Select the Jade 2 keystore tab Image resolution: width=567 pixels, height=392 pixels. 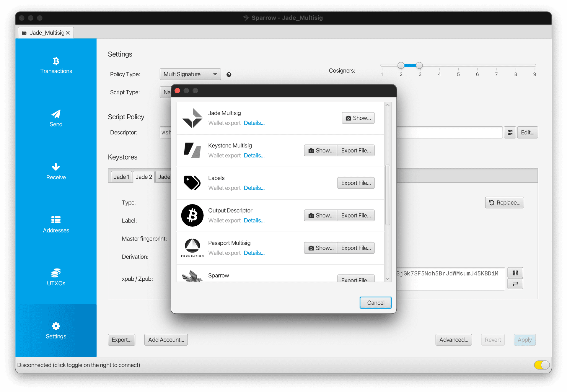(x=144, y=177)
